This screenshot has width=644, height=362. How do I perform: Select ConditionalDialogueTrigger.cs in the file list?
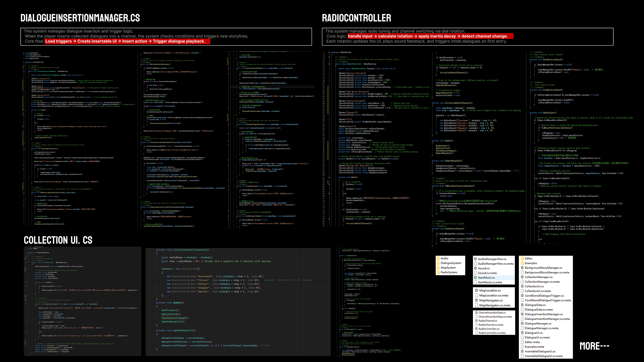544,296
